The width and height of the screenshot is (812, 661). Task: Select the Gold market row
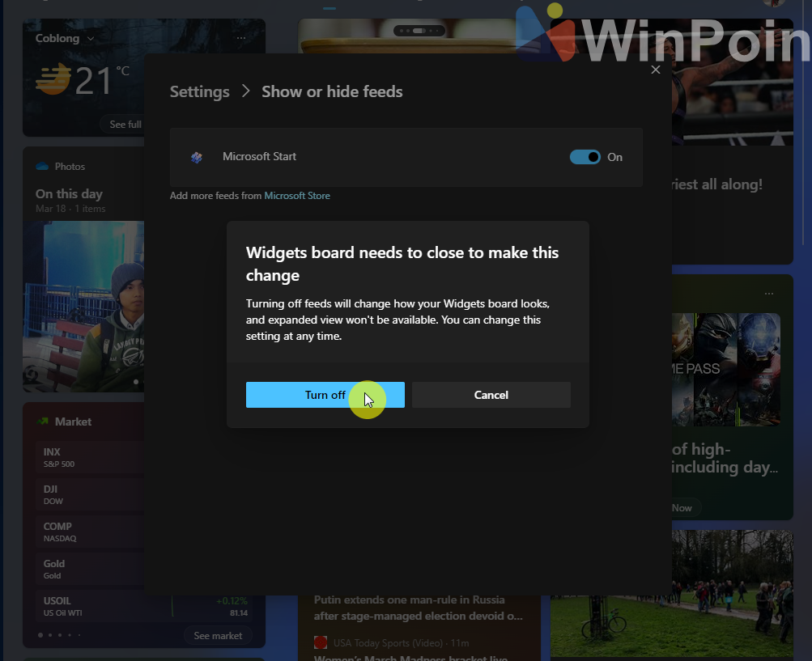89,569
